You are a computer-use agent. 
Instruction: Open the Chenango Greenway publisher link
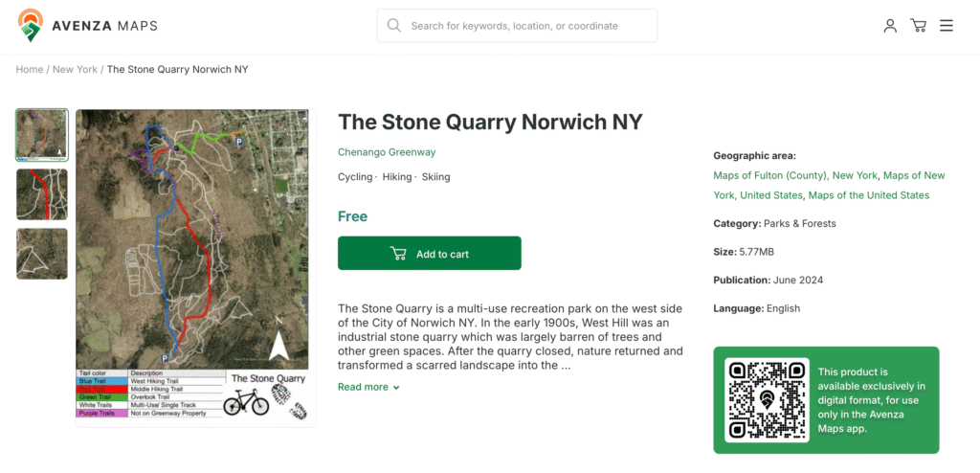[387, 152]
